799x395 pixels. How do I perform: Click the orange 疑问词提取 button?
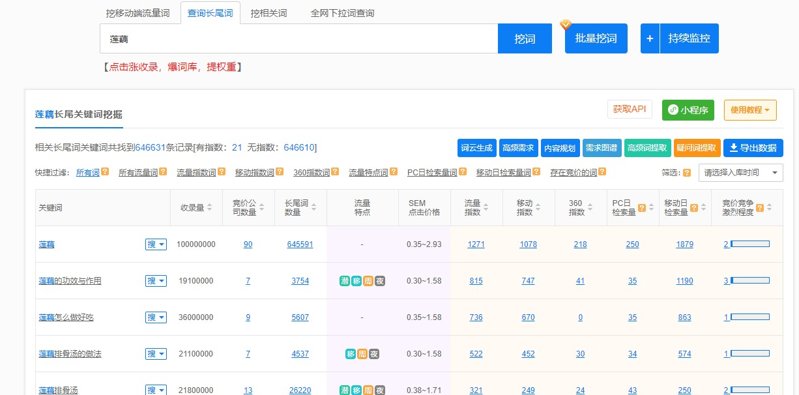coord(697,148)
